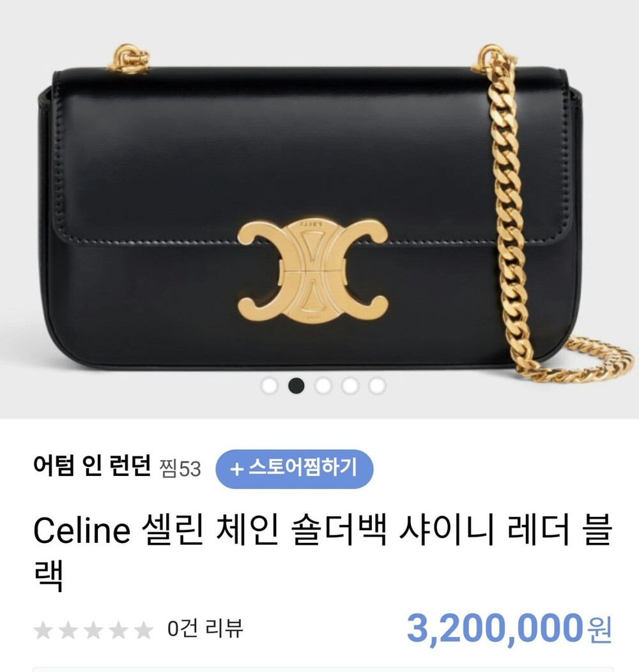Viewport: 639px width, 672px height.
Task: Click the plus icon in 스토어찜하기
Action: point(236,470)
